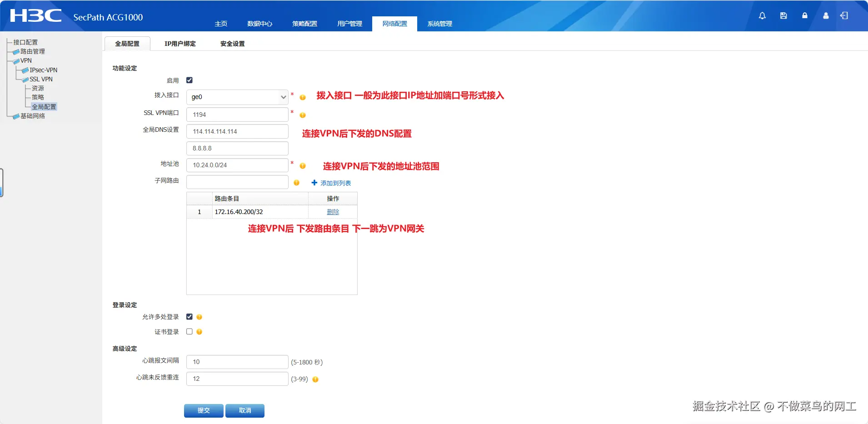Image resolution: width=868 pixels, height=424 pixels.
Task: Click 删除 for route 172.16.40.200/32
Action: (333, 212)
